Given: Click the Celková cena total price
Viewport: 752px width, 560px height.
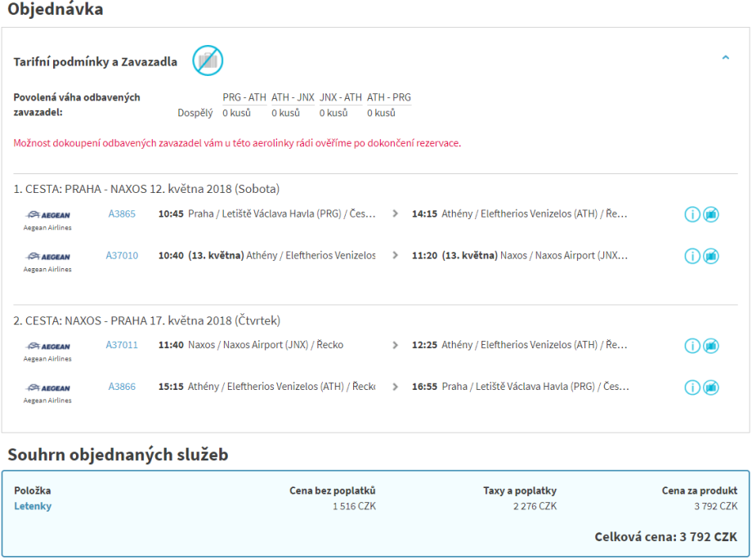Looking at the screenshot, I should [665, 537].
